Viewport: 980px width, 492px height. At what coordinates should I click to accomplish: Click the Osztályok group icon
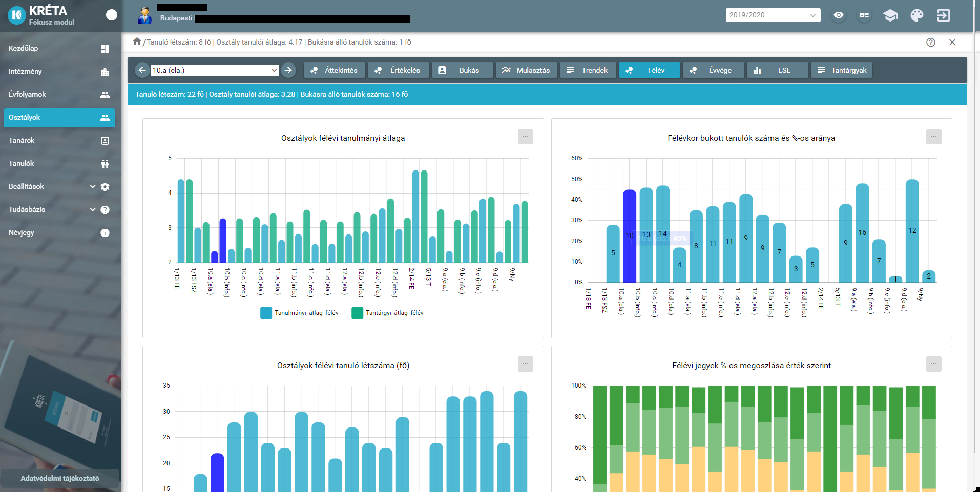pyautogui.click(x=105, y=118)
